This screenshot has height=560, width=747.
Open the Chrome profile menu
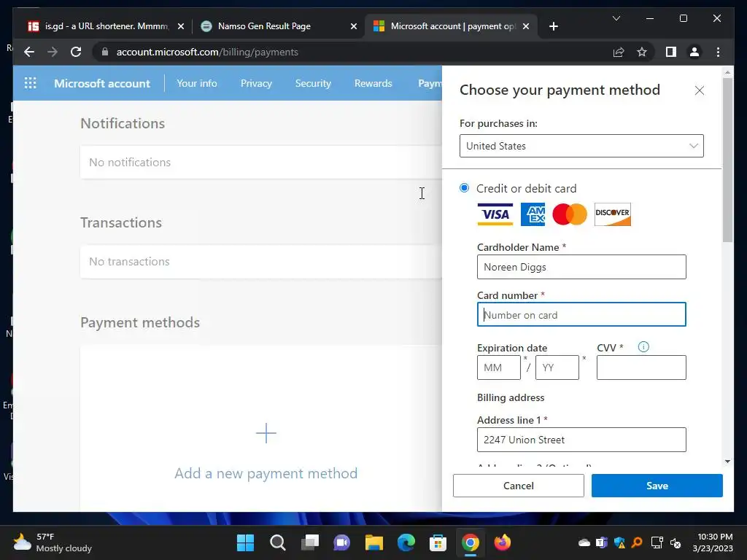694,52
